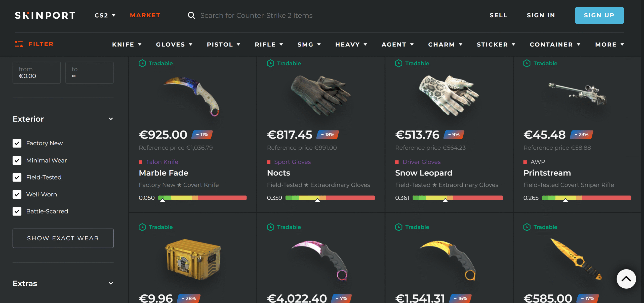
Task: Click the orange filter sliders icon
Action: (x=19, y=44)
